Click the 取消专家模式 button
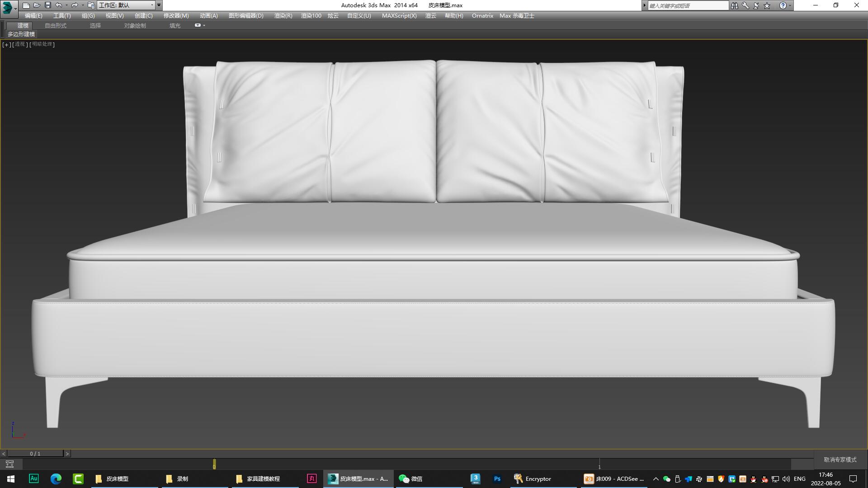 [840, 459]
